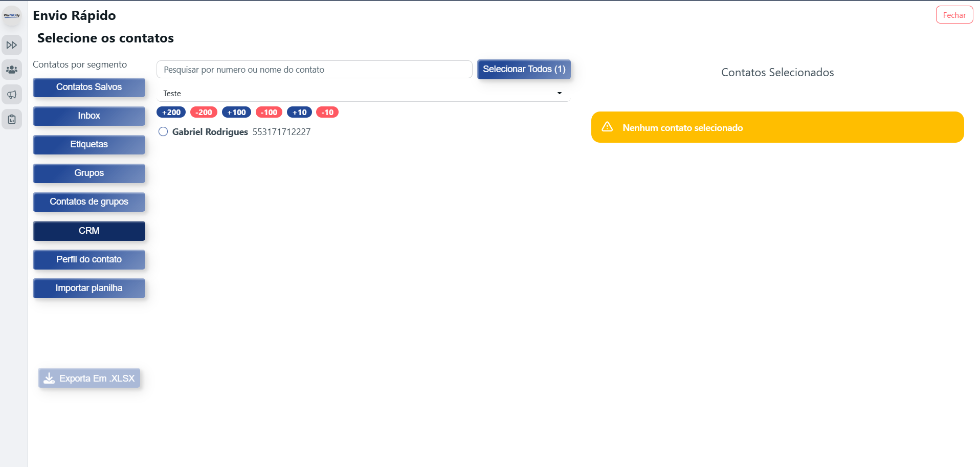Open the Etiquetas segment

click(89, 144)
